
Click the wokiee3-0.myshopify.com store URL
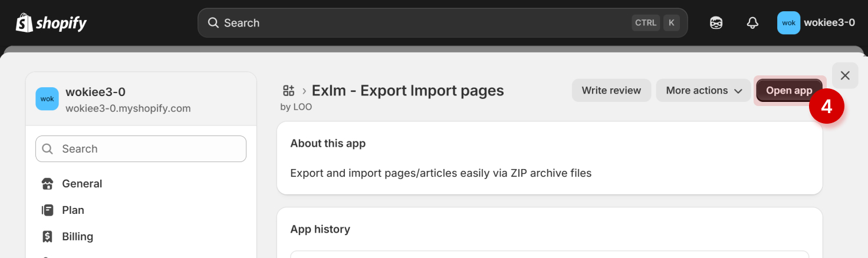coord(128,108)
